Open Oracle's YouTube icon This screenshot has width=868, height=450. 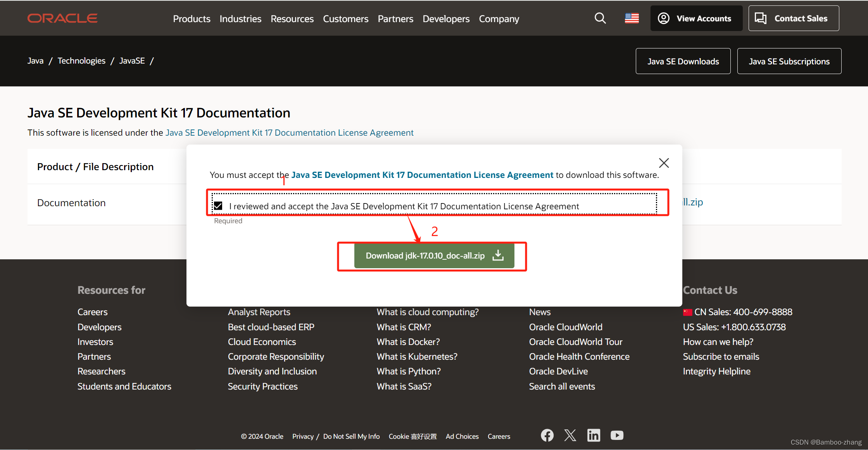point(617,436)
